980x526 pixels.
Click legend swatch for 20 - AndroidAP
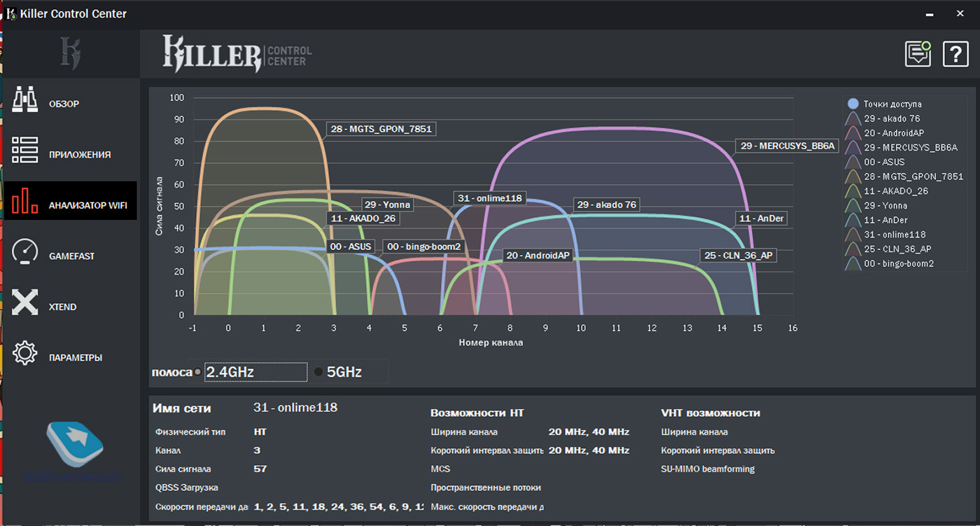pyautogui.click(x=853, y=133)
